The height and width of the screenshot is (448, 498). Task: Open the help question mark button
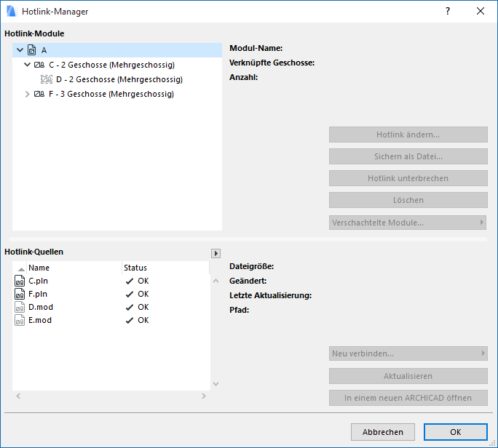click(448, 11)
